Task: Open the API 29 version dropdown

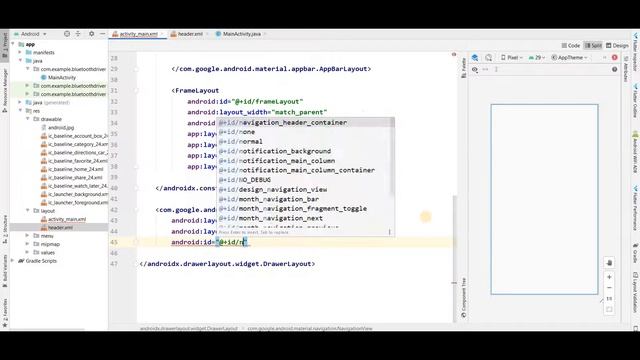Action: 537,58
